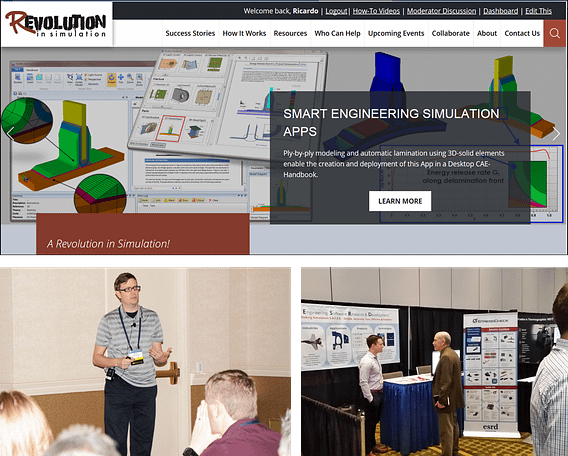Open the How It Works menu
Image resolution: width=568 pixels, height=456 pixels.
(244, 33)
